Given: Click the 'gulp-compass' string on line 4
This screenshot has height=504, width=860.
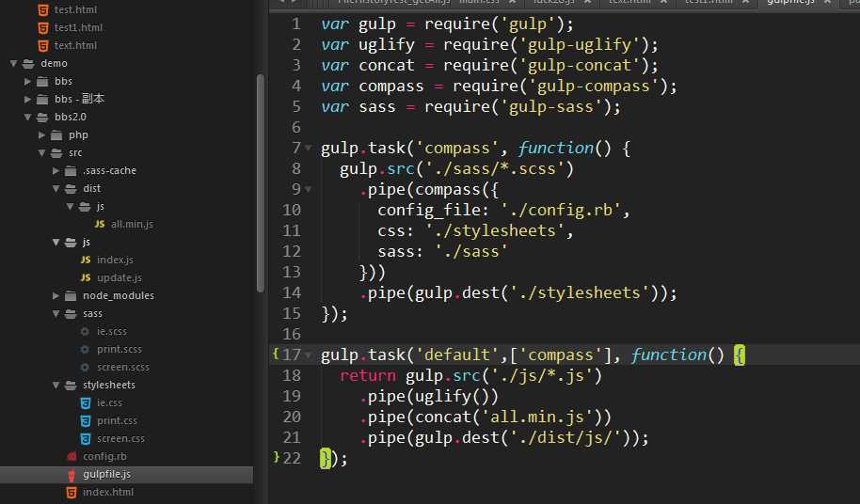Looking at the screenshot, I should tap(594, 86).
